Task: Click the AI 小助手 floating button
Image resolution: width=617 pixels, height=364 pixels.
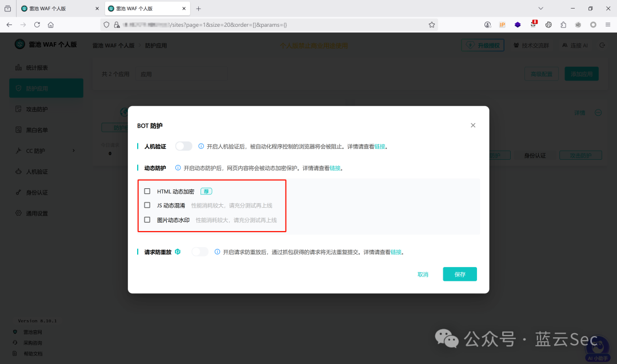Action: [598, 348]
